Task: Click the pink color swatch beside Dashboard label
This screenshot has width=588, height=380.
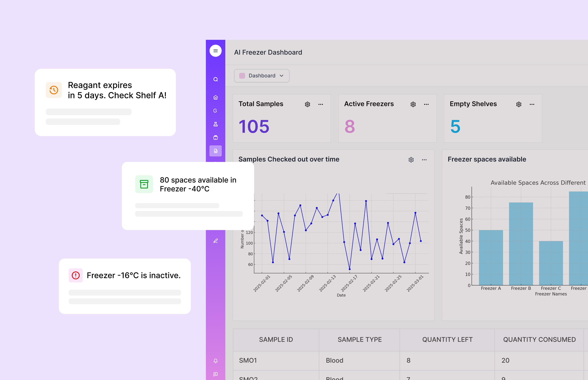Action: 242,76
